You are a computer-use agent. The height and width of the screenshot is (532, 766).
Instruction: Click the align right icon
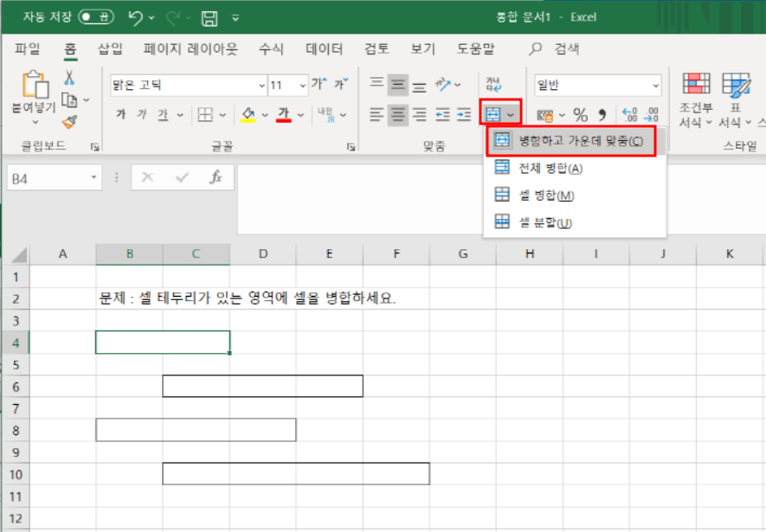pos(419,115)
